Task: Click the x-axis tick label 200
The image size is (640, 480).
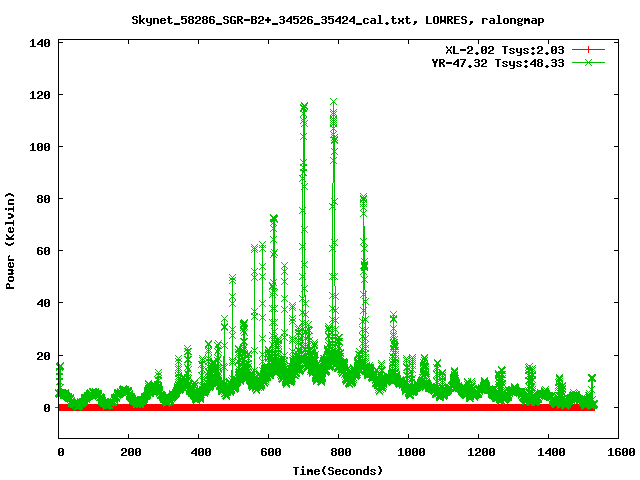Action: click(131, 452)
